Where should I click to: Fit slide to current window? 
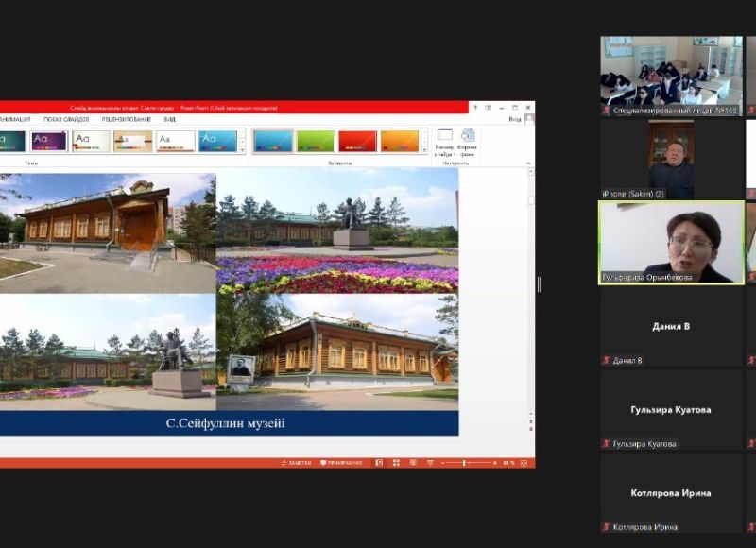tap(526, 463)
